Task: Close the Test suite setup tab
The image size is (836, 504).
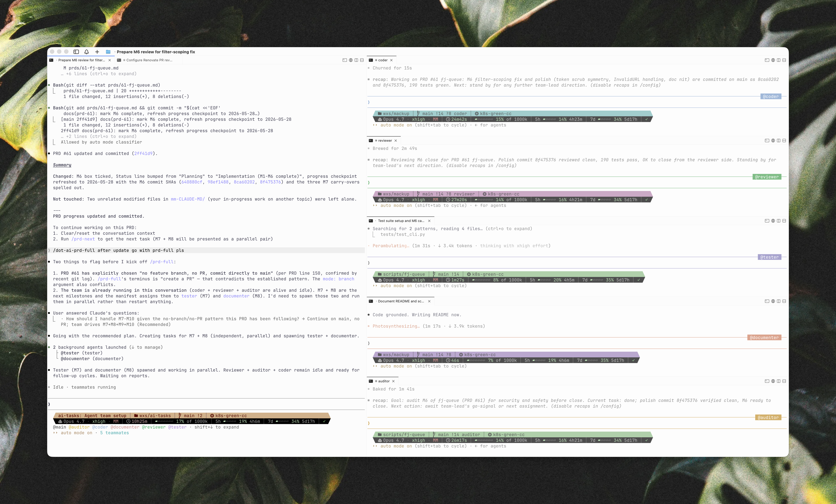Action: click(429, 221)
